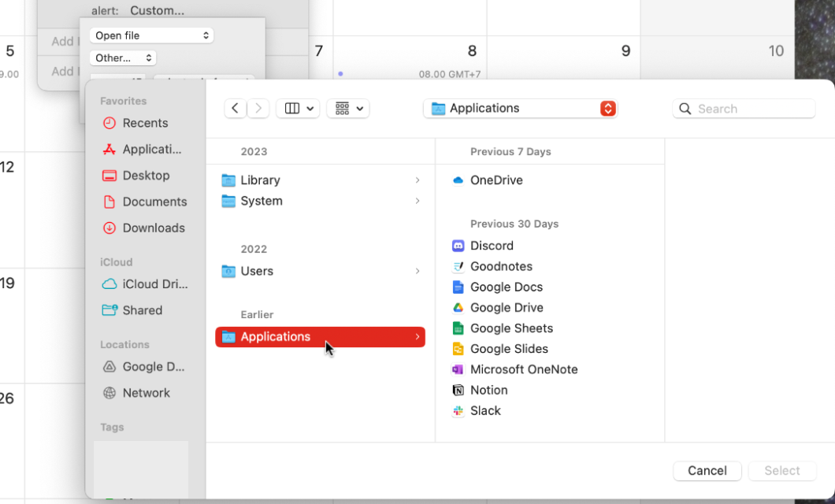Select the Google Sheets icon
Viewport: 835px width, 504px height.
458,328
